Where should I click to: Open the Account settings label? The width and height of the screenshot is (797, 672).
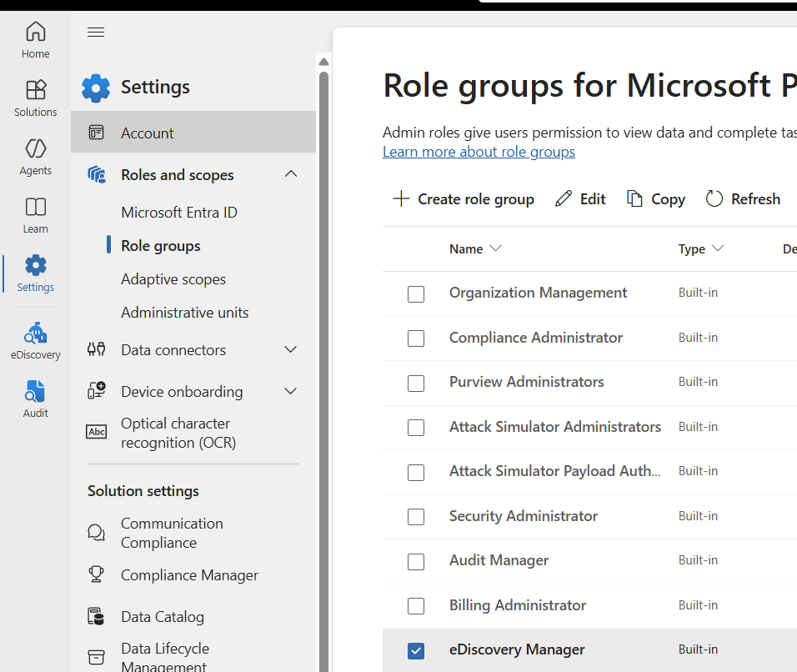[148, 133]
